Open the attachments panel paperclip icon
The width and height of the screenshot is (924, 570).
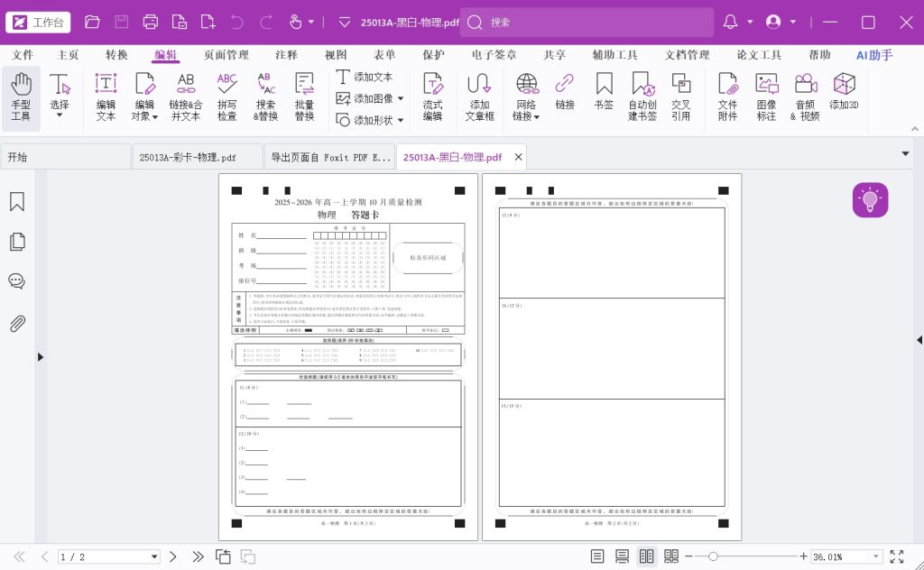point(16,324)
